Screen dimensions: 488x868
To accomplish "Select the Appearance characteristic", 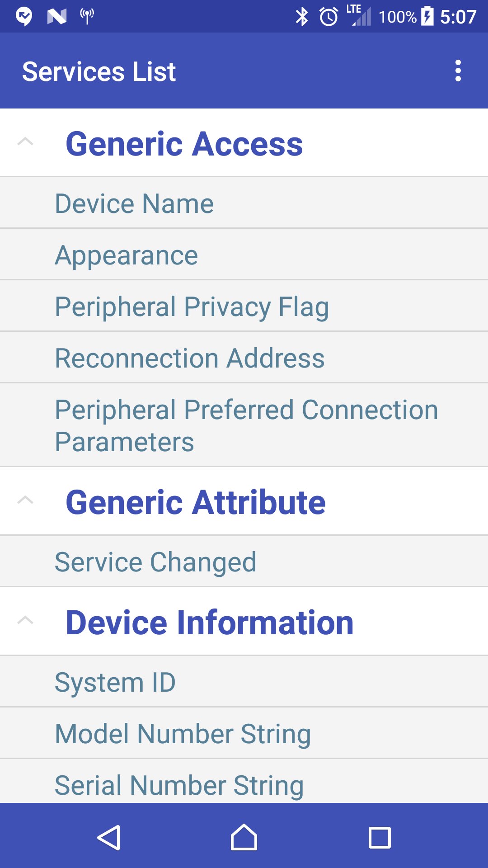I will (x=127, y=255).
